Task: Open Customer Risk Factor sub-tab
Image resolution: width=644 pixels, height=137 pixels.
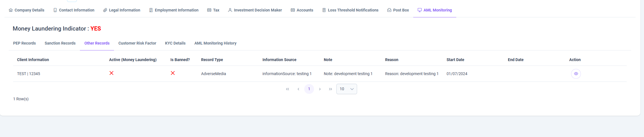Action: [137, 43]
